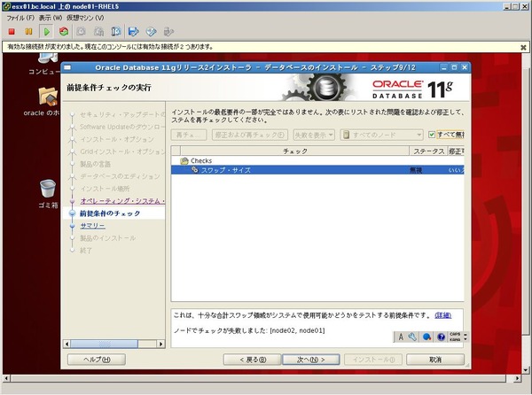Click the 次へ(N) next button
Viewport: 532px width, 395px height.
click(311, 360)
